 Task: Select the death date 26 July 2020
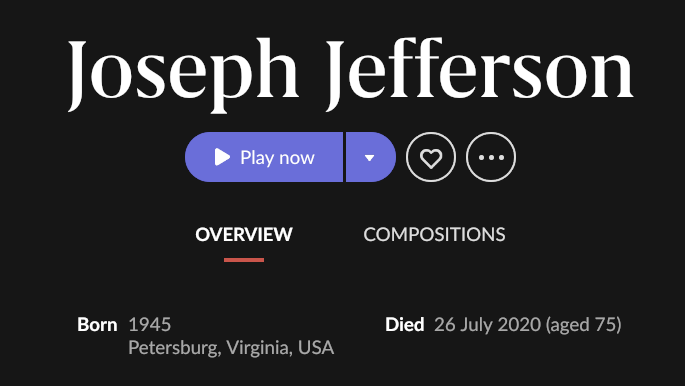coord(488,325)
